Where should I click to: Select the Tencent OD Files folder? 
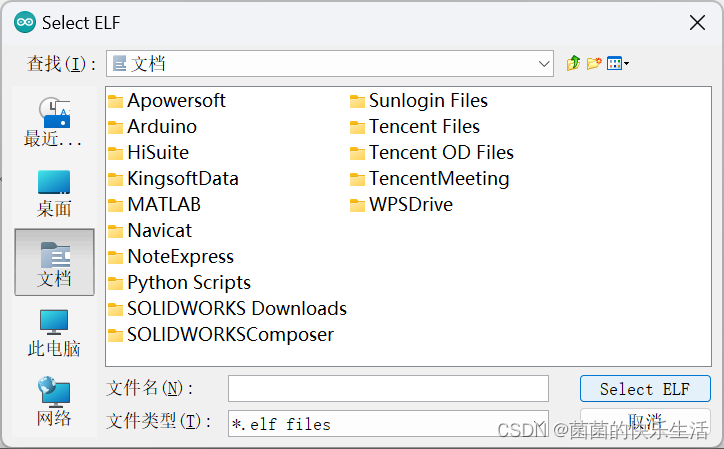coord(432,152)
